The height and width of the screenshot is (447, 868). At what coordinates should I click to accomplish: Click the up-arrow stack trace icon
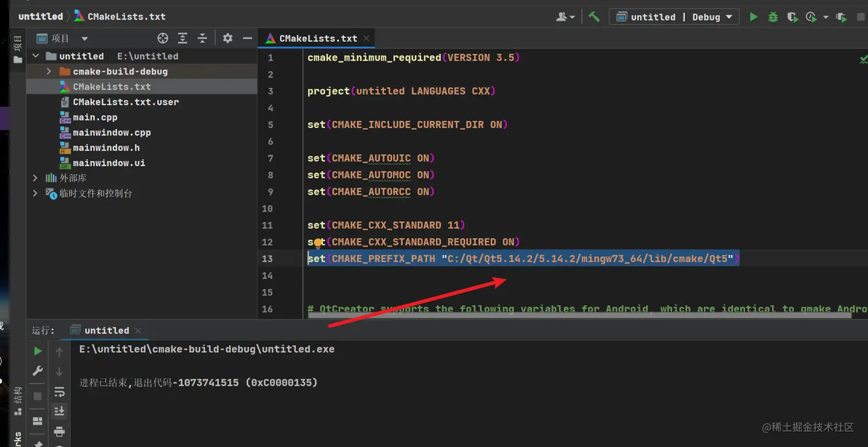(59, 352)
